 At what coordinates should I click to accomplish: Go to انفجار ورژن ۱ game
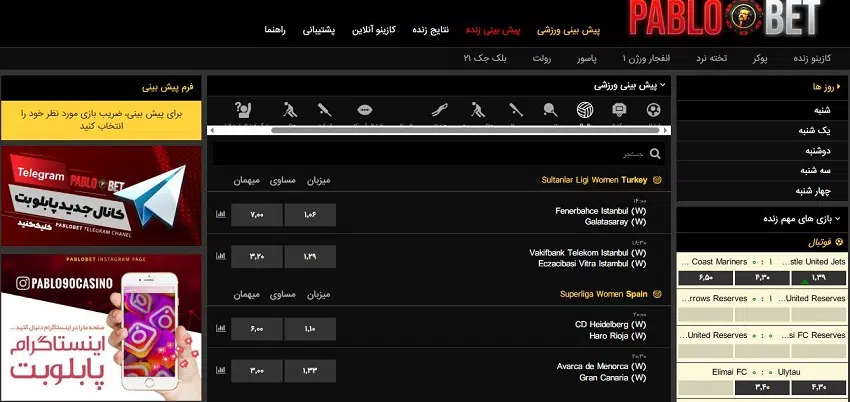click(x=646, y=59)
